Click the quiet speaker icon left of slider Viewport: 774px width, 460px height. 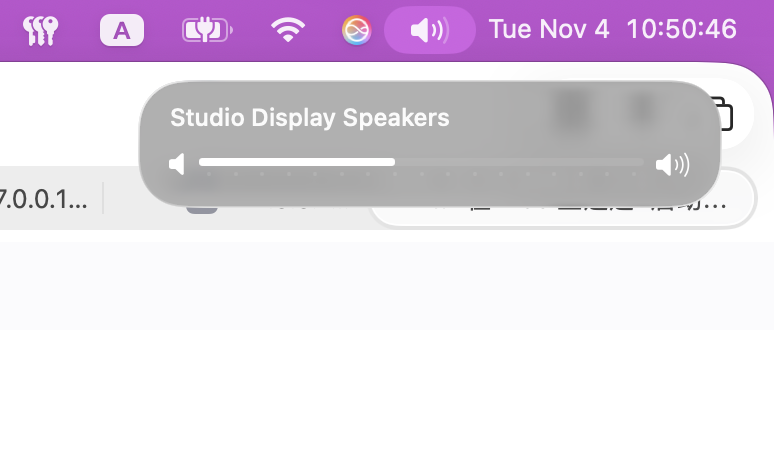(177, 164)
